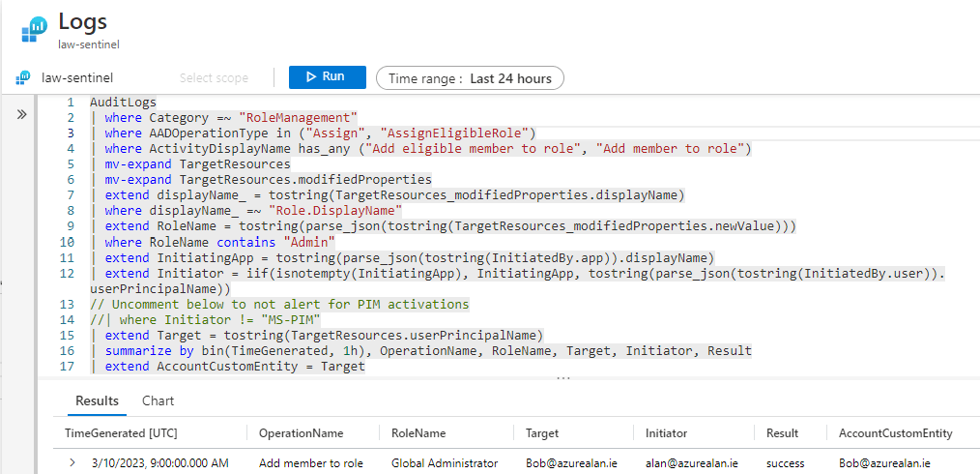Image resolution: width=980 pixels, height=474 pixels.
Task: Switch to the Chart tab
Action: (x=158, y=400)
